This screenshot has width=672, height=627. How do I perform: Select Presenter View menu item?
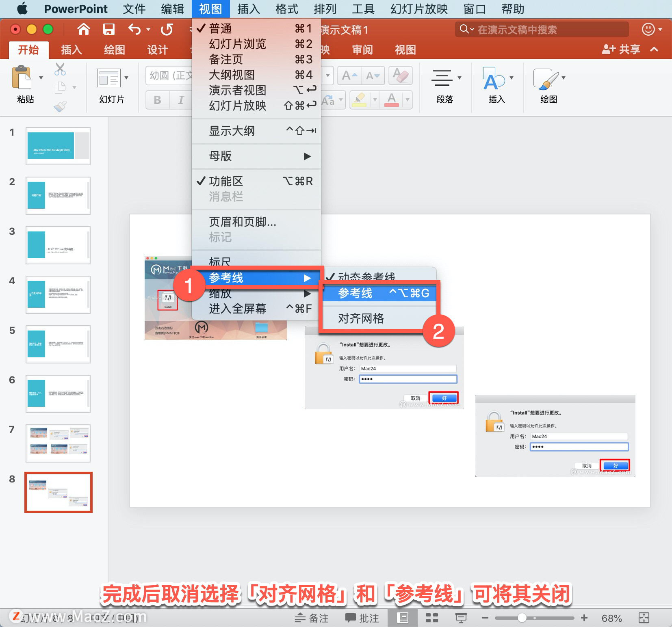tap(256, 90)
